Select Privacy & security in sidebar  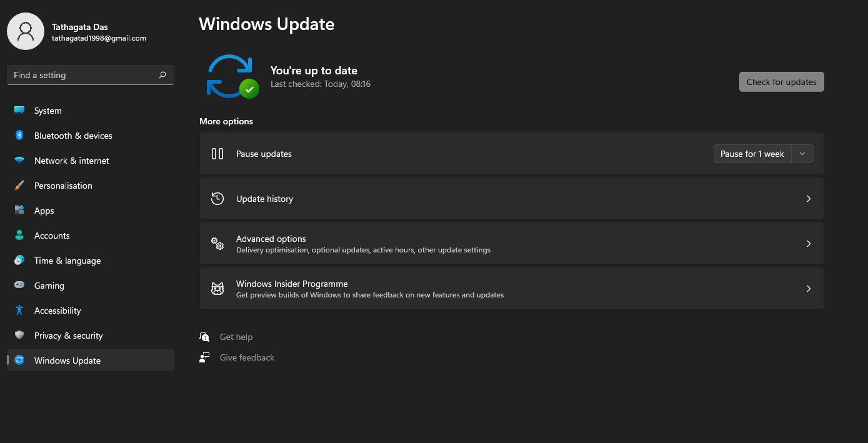click(91, 336)
